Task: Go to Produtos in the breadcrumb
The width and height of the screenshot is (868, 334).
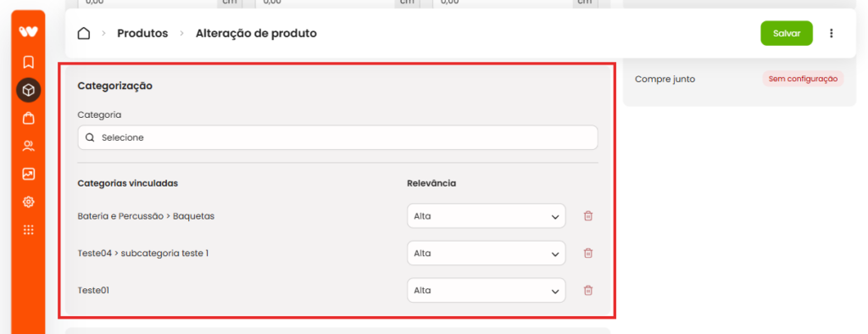Action: click(142, 33)
